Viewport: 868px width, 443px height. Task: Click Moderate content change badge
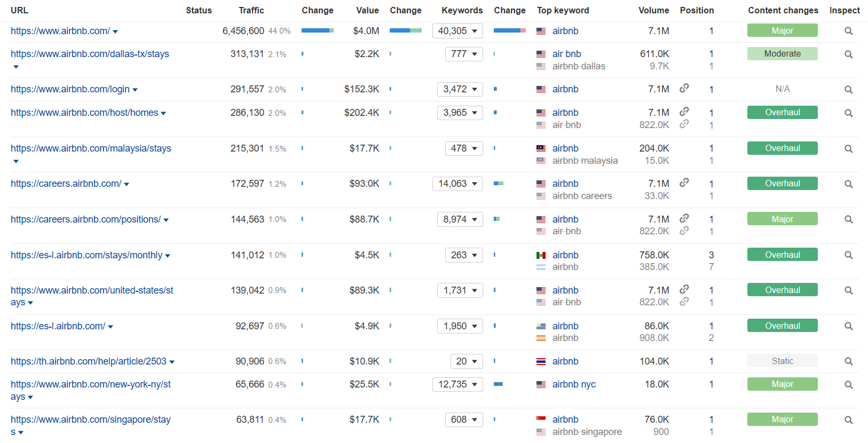click(x=783, y=53)
